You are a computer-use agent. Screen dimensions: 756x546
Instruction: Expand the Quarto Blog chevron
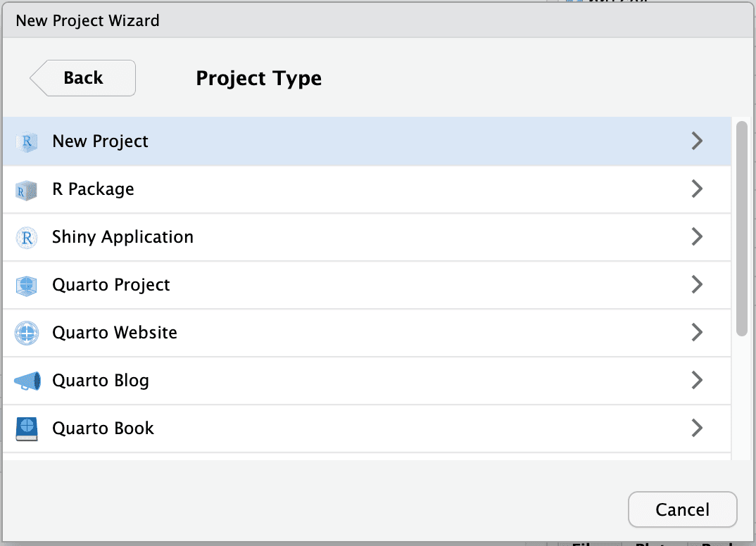point(696,380)
